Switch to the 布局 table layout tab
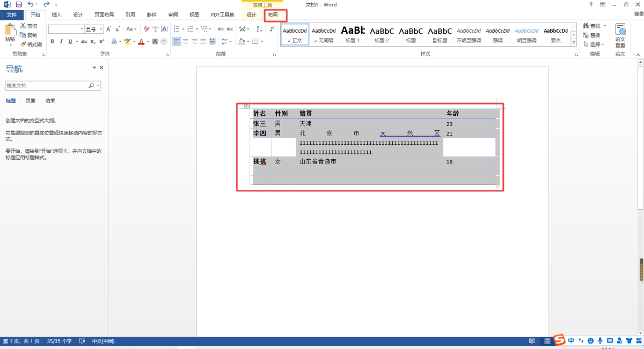The height and width of the screenshot is (349, 644). pos(273,15)
